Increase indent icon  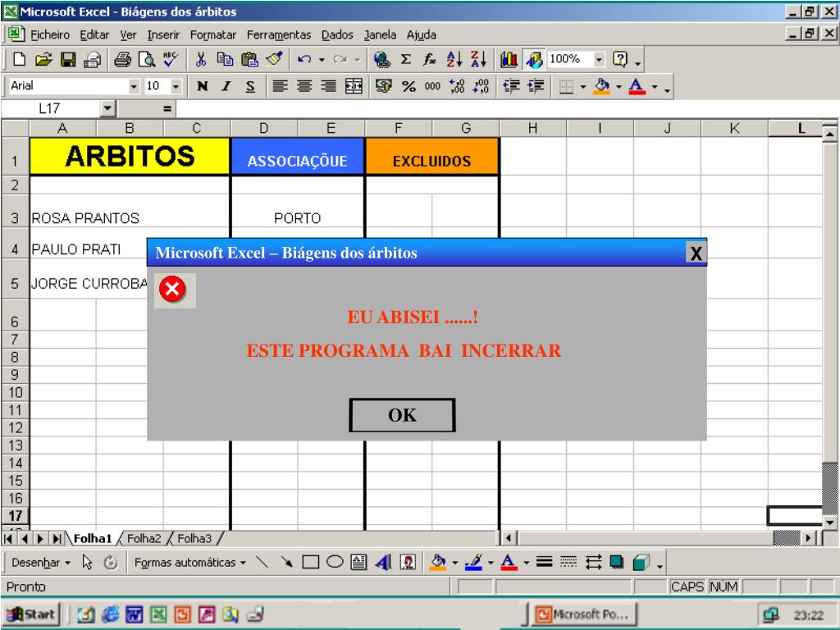[x=536, y=86]
